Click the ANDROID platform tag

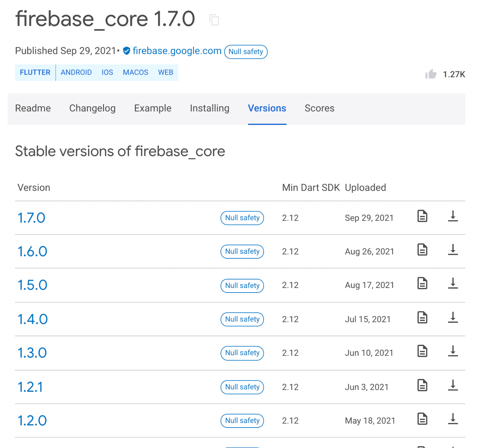[76, 73]
